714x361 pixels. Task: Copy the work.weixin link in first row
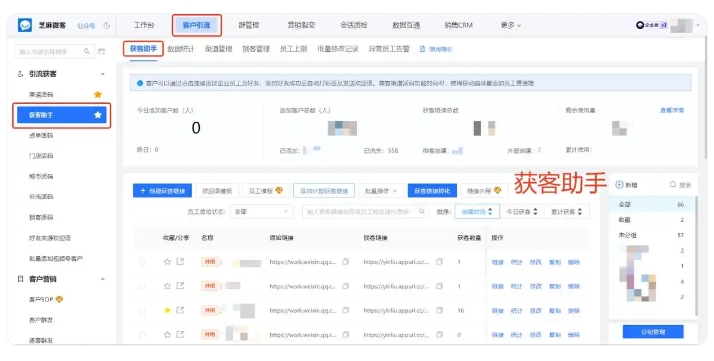click(346, 262)
